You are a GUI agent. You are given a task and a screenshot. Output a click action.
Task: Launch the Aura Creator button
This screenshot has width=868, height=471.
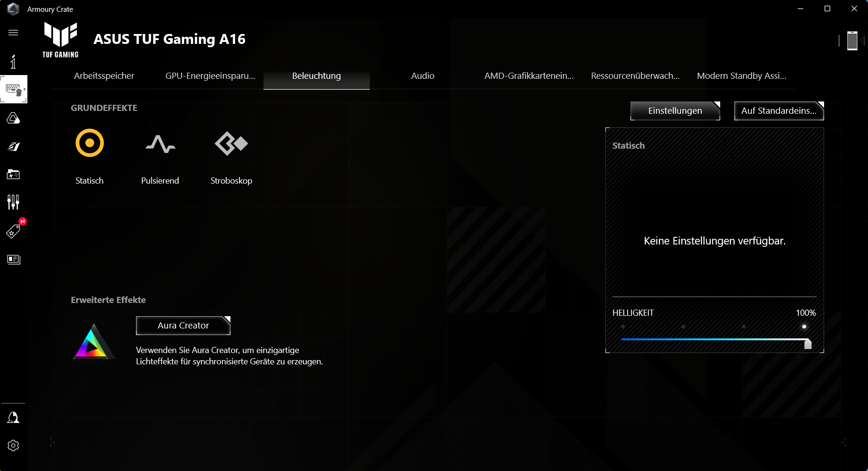183,326
